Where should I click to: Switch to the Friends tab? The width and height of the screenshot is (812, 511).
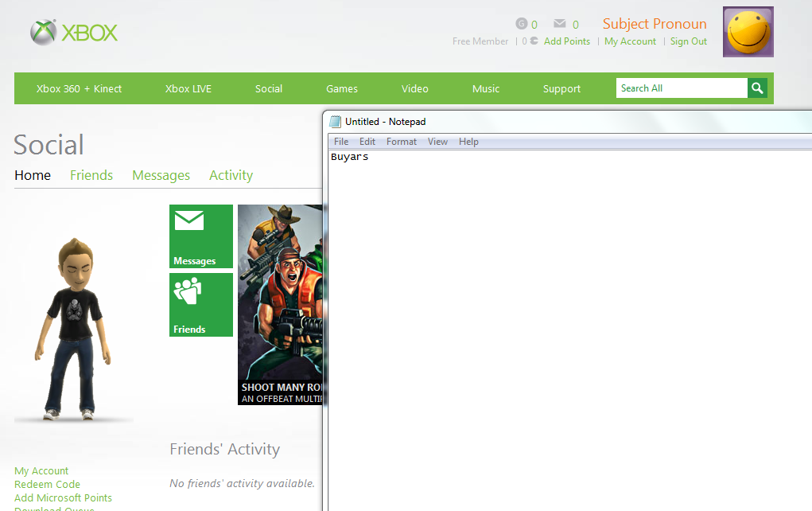(x=91, y=175)
